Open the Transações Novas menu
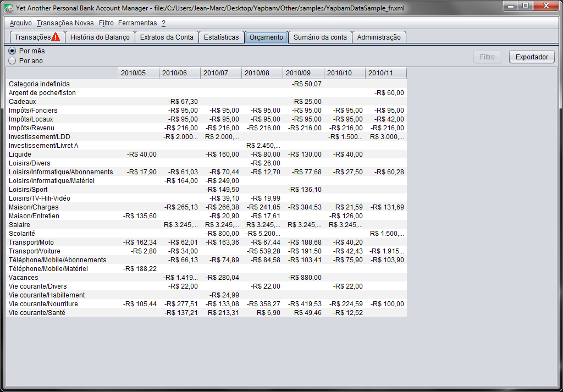The width and height of the screenshot is (563, 392). pos(65,23)
